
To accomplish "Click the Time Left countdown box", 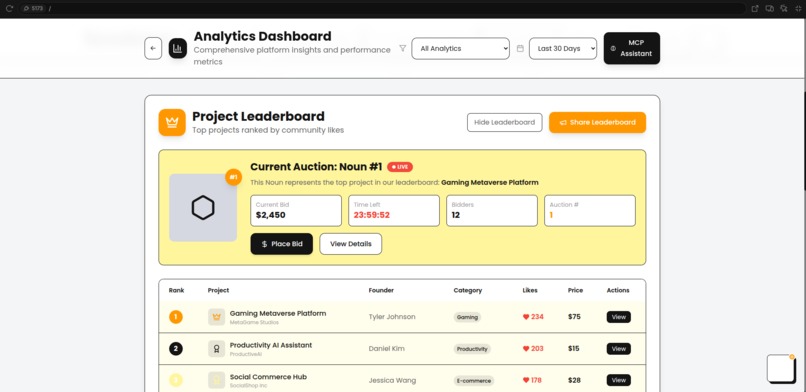I will pos(394,211).
